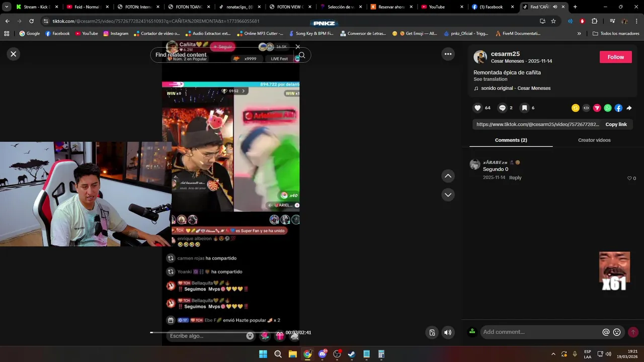Click the cesarm25 profile avatar
Viewport: 644px width, 362px height.
pos(480,57)
